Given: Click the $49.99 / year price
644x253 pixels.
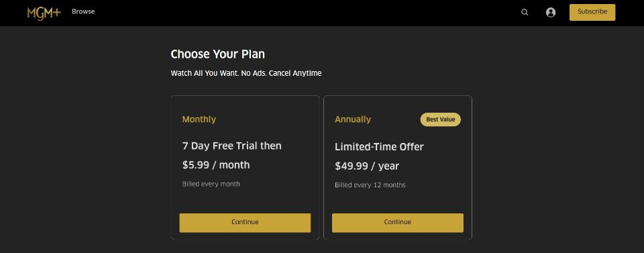Looking at the screenshot, I should tap(367, 166).
